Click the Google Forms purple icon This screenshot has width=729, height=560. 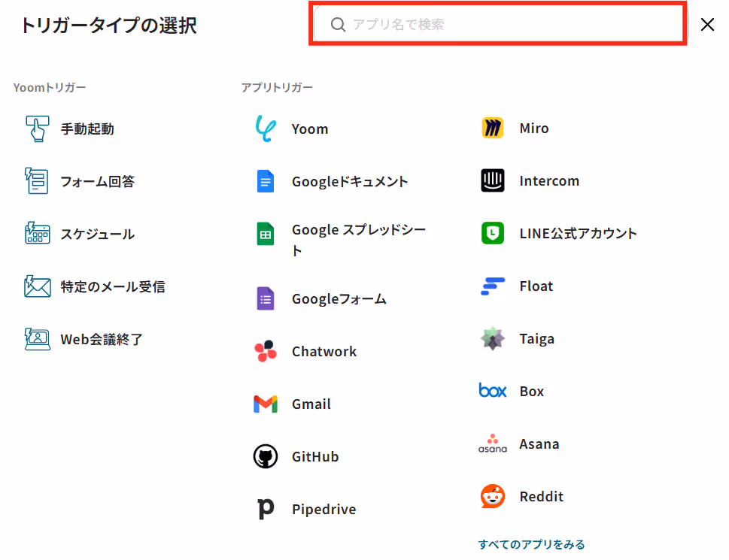coord(266,298)
